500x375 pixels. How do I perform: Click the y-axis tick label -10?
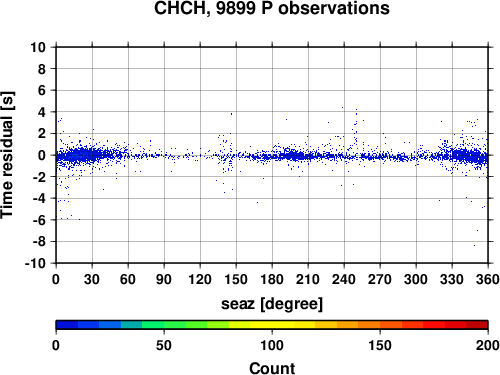tap(35, 263)
